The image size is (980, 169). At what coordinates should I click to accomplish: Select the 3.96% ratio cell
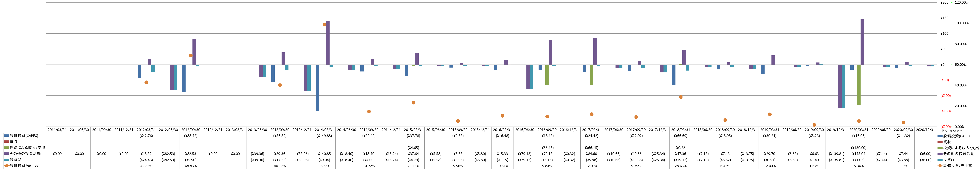[903, 166]
